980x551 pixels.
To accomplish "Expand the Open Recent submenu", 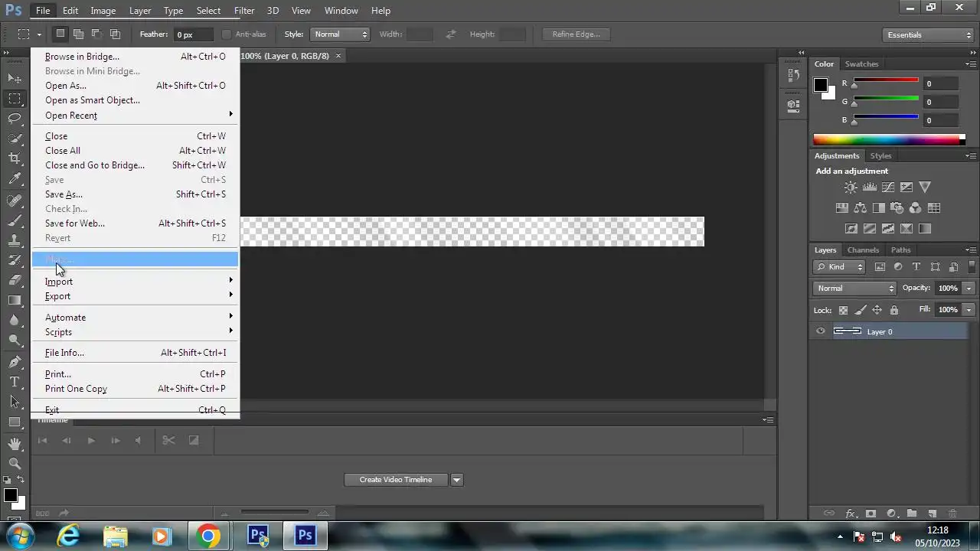I will click(136, 115).
